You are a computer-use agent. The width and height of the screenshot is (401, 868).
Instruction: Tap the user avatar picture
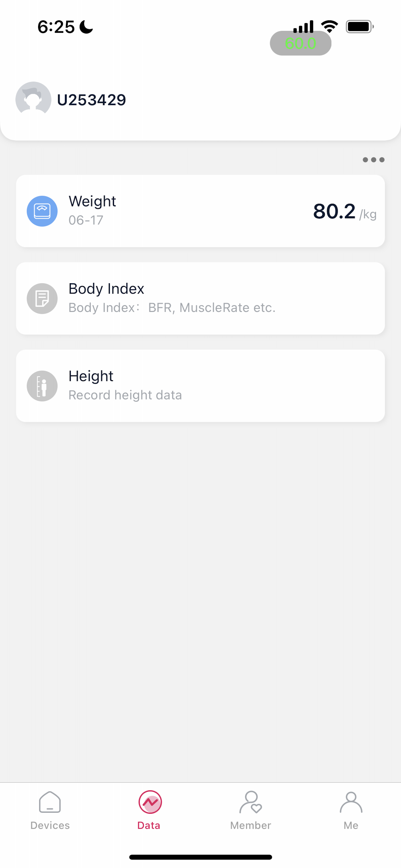click(x=33, y=99)
